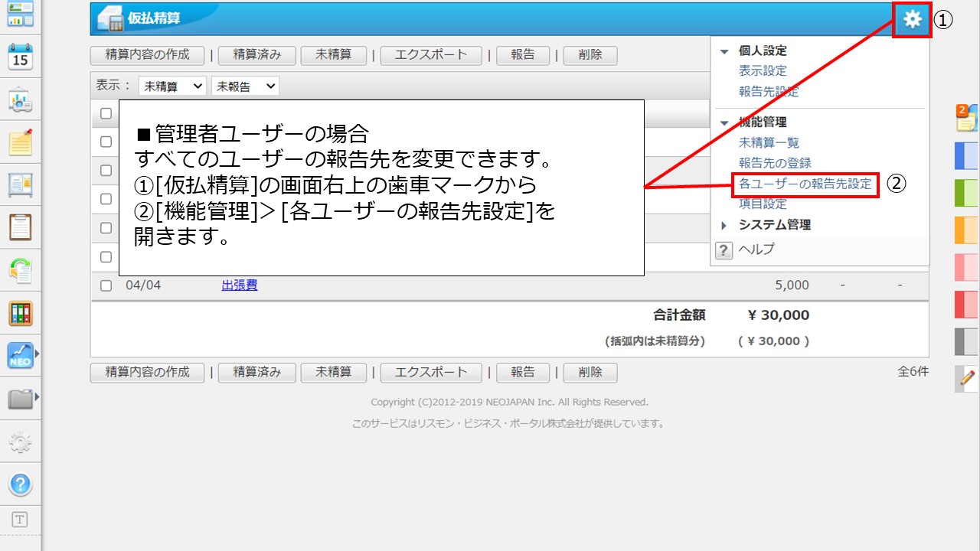Viewport: 980px width, 551px height.
Task: Collapse the 個人設定 menu section
Action: tap(724, 51)
